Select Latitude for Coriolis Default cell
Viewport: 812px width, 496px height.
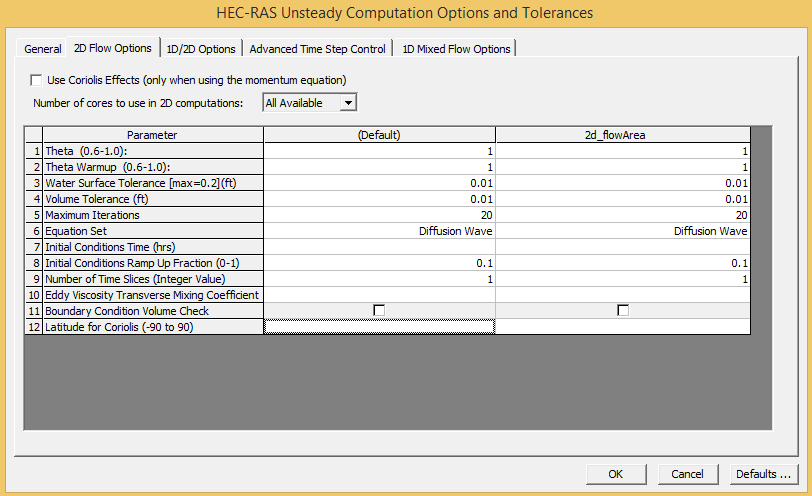coord(379,327)
